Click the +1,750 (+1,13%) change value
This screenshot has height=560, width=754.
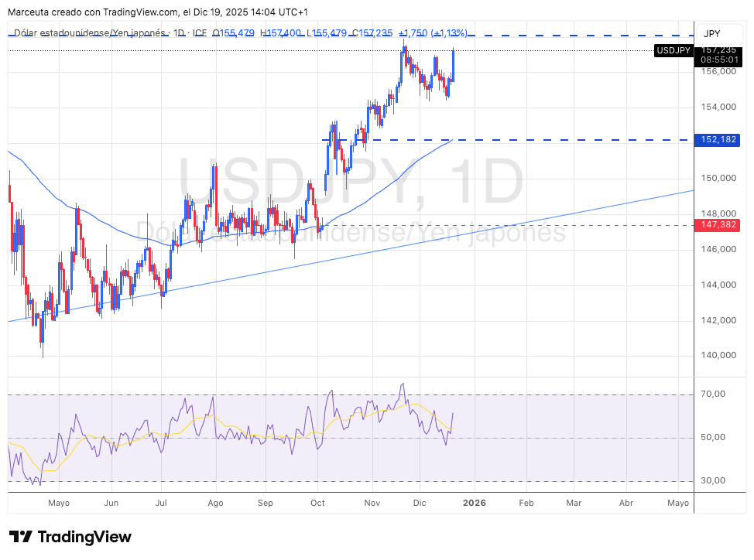coord(433,33)
